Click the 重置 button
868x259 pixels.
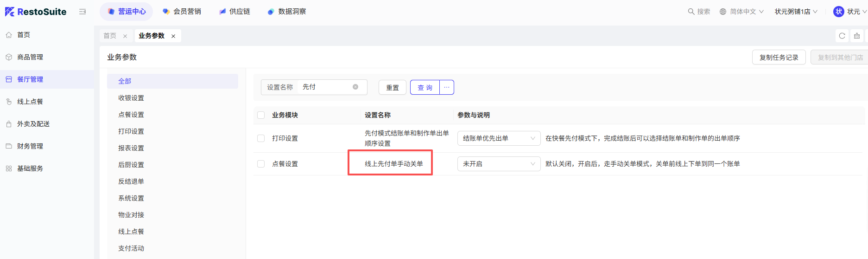click(x=392, y=87)
